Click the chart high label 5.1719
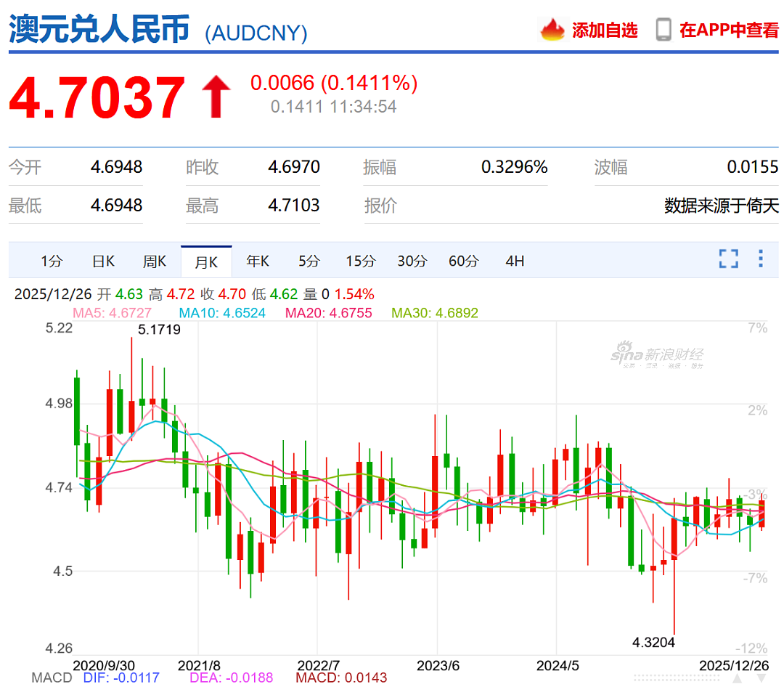Viewport: 784px width, 687px height. tap(159, 330)
